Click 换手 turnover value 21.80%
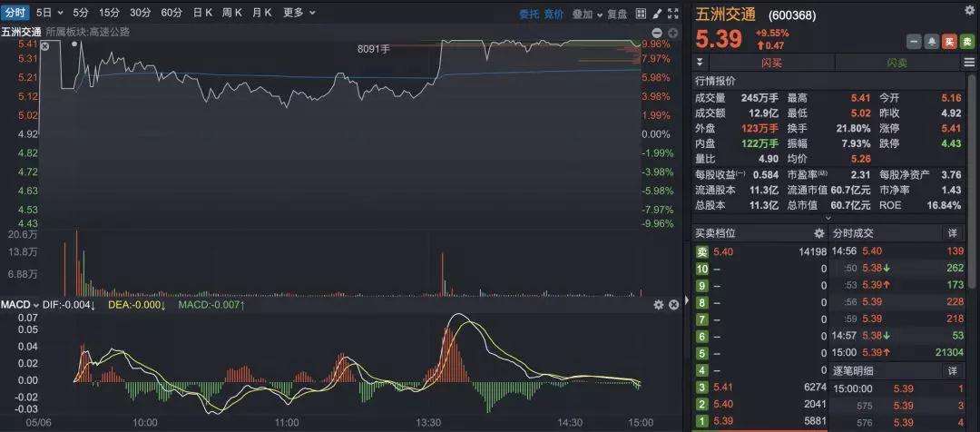This screenshot has height=432, width=980. coord(854,128)
